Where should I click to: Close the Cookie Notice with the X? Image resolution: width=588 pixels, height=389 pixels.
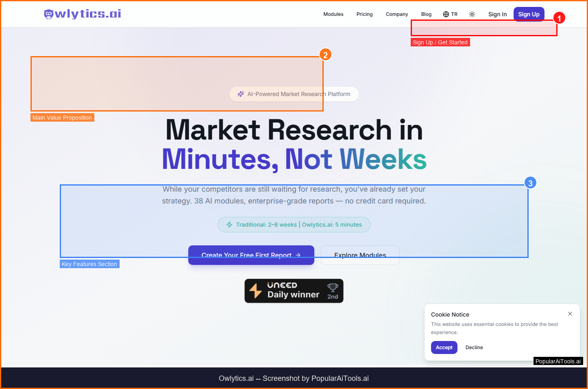(570, 314)
